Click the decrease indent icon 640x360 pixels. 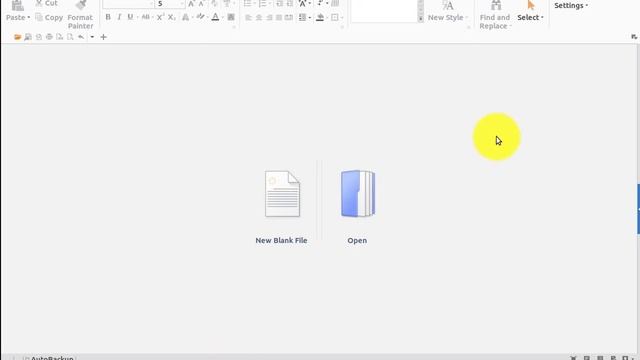pos(279,4)
